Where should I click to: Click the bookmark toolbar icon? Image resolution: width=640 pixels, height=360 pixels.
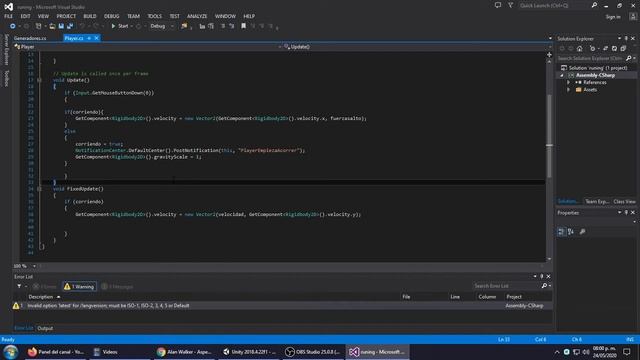tap(244, 26)
